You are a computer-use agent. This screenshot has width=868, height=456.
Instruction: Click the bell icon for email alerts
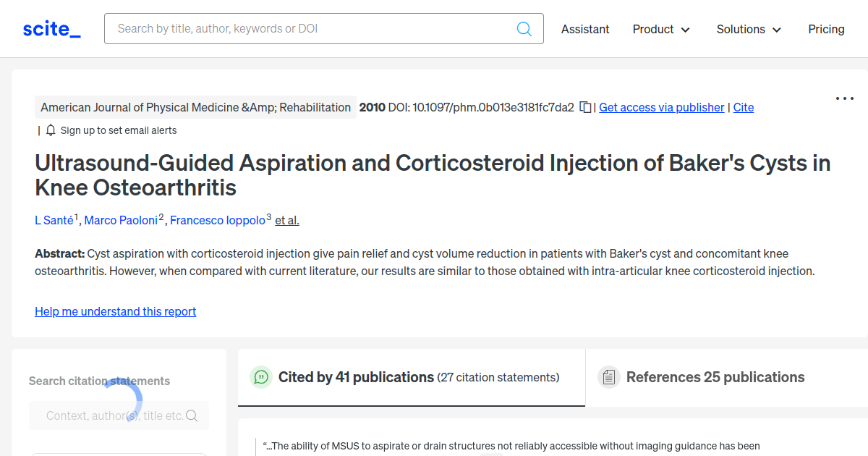[x=49, y=130]
